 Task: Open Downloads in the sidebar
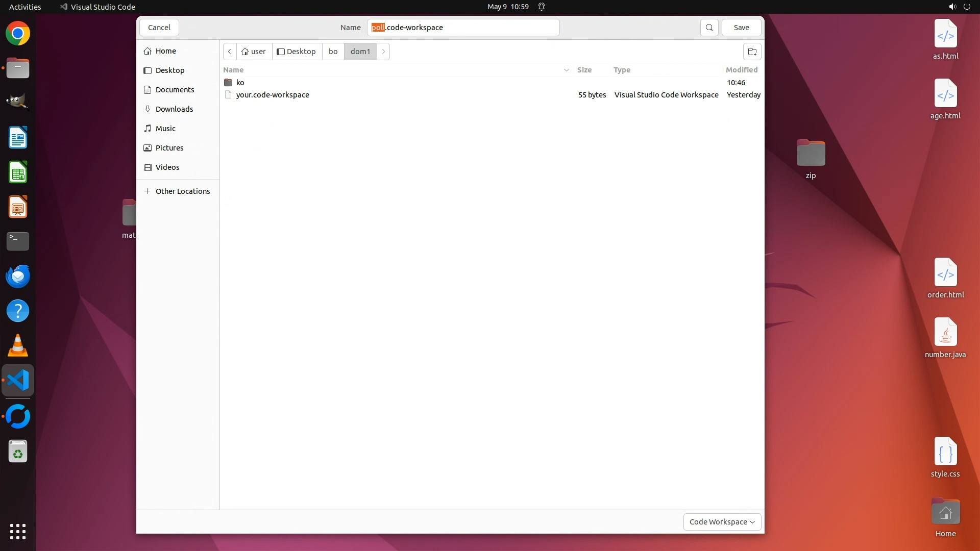174,109
